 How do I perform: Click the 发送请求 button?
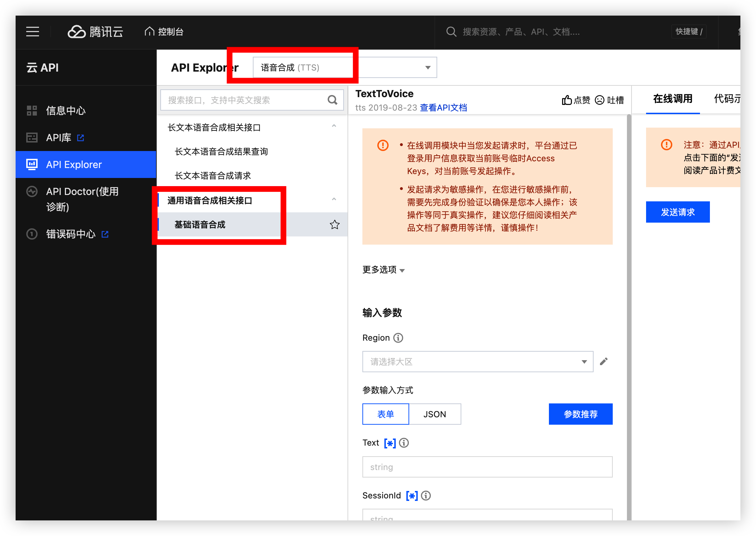(x=678, y=212)
